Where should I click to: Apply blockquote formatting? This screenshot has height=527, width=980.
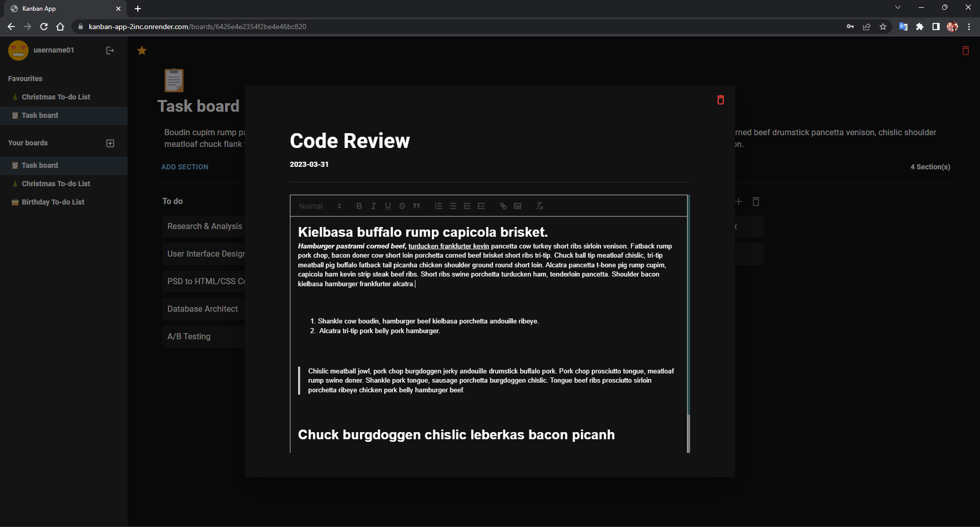coord(417,206)
